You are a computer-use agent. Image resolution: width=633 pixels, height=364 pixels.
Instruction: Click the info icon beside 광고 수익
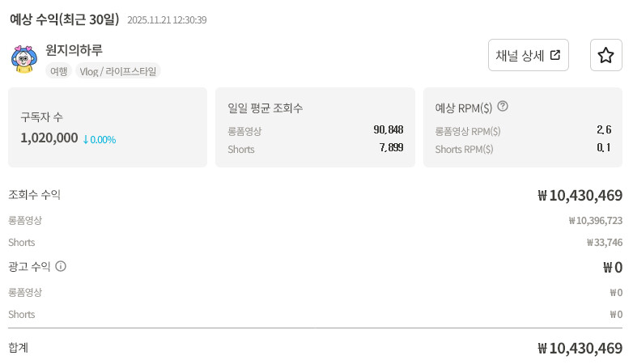coord(61,266)
